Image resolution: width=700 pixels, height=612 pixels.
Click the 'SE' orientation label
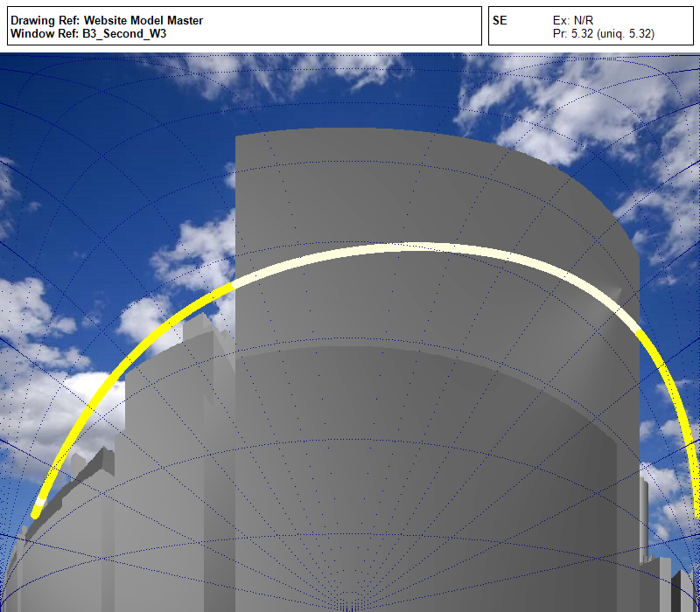(x=500, y=19)
